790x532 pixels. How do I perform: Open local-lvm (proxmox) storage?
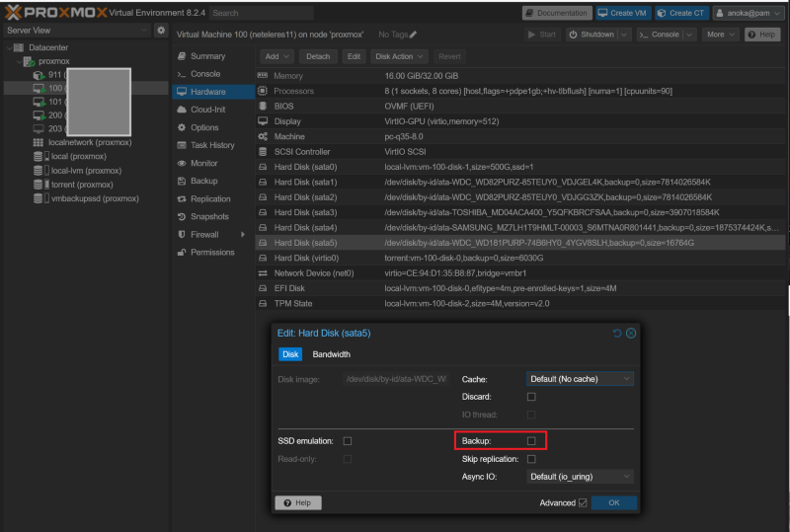pos(86,171)
